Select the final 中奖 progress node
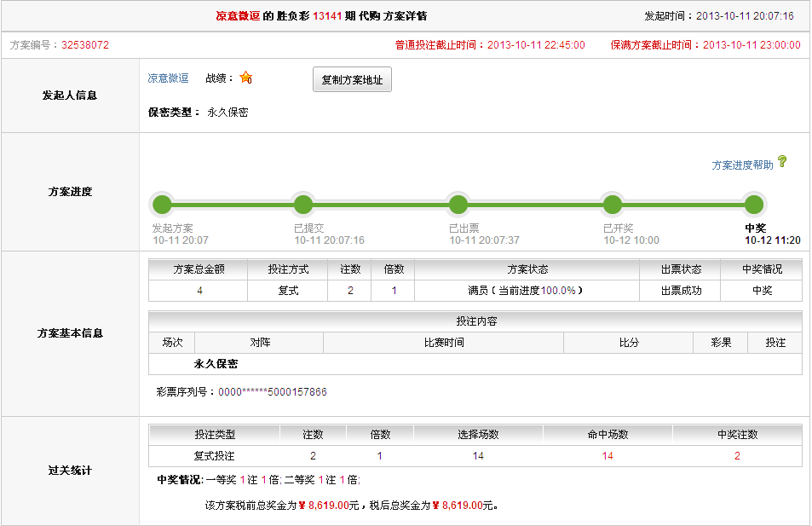 coord(753,205)
